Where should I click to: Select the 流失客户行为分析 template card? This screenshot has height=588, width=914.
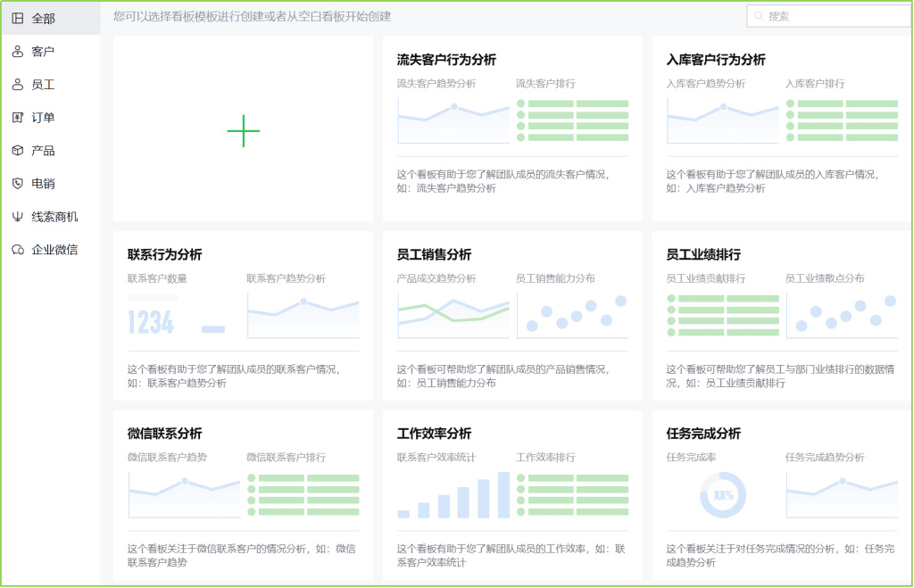coord(512,128)
